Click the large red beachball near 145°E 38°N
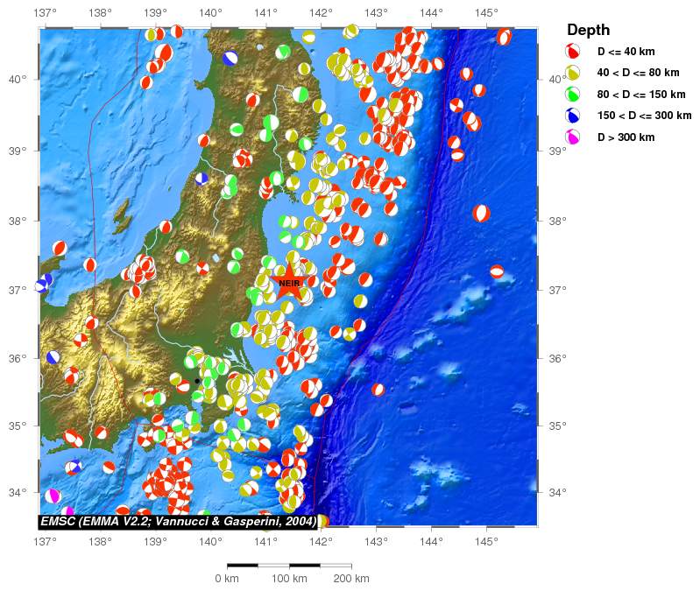The width and height of the screenshot is (700, 591). tap(481, 213)
